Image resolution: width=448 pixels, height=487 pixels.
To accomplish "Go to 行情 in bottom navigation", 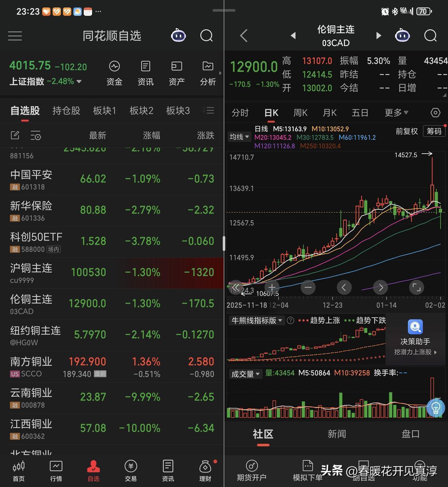I will pyautogui.click(x=56, y=471).
